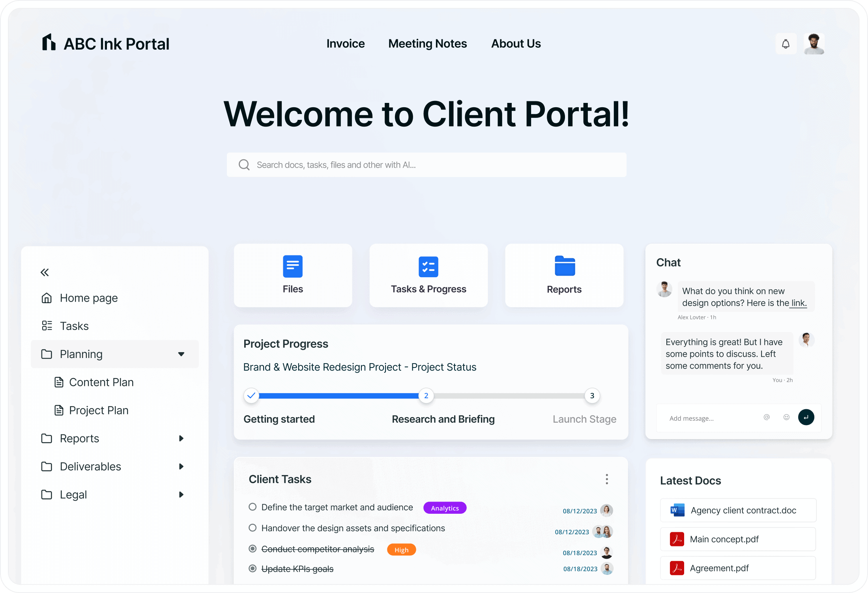
Task: Toggle completion of Define target market task
Action: [x=252, y=507]
